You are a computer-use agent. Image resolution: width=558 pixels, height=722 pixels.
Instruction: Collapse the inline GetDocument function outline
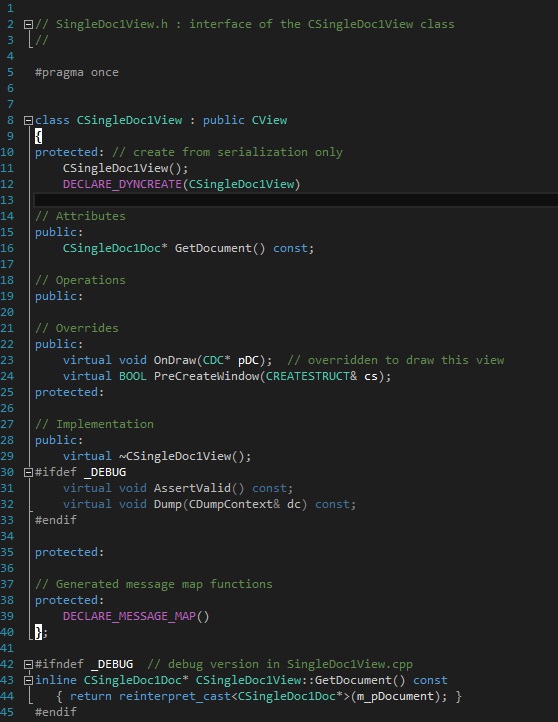pyautogui.click(x=28, y=681)
